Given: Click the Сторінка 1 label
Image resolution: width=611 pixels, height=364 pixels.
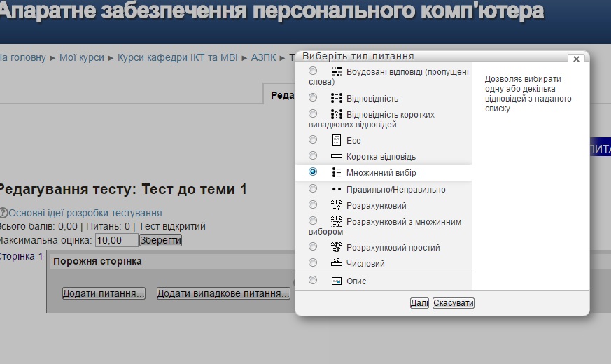Looking at the screenshot, I should tap(21, 256).
